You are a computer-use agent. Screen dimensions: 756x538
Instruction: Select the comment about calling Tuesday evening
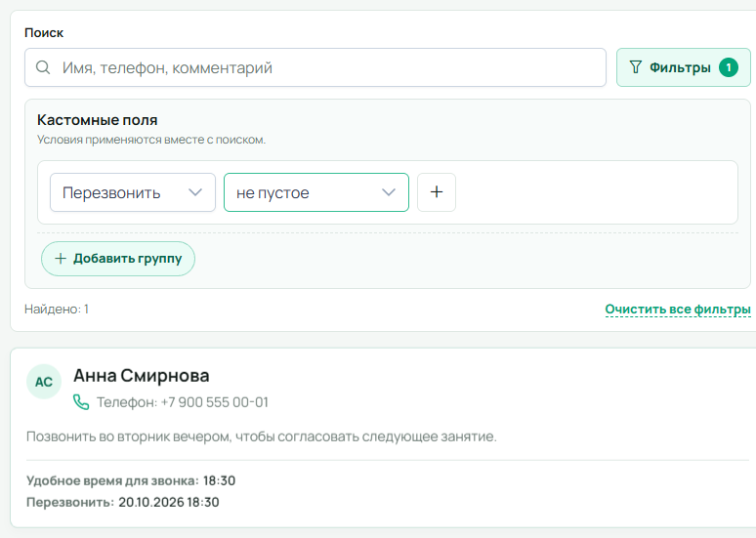tap(262, 436)
